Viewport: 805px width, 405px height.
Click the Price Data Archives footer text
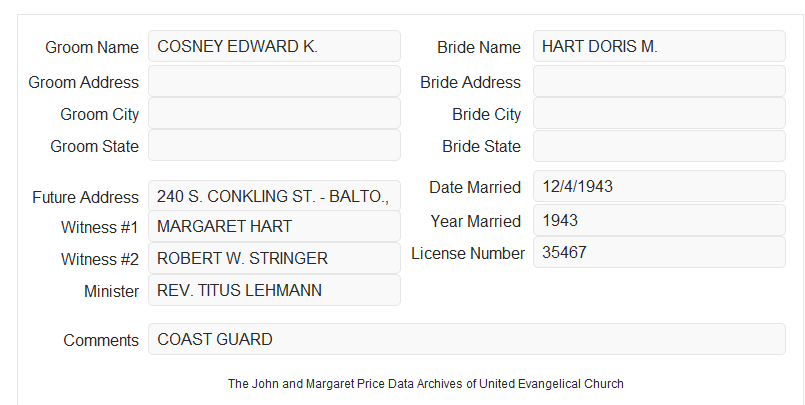click(x=426, y=384)
